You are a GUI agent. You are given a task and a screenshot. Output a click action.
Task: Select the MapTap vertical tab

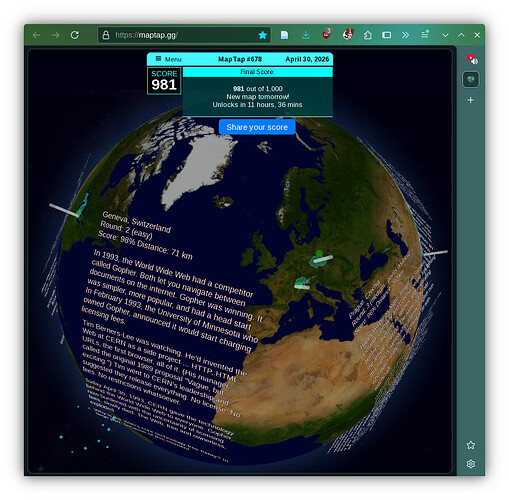471,80
